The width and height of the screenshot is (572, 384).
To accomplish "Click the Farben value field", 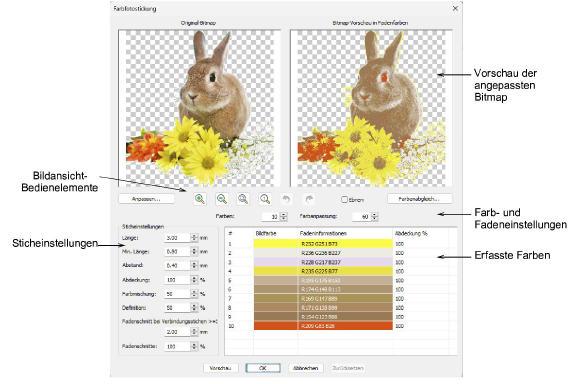I will (x=271, y=217).
